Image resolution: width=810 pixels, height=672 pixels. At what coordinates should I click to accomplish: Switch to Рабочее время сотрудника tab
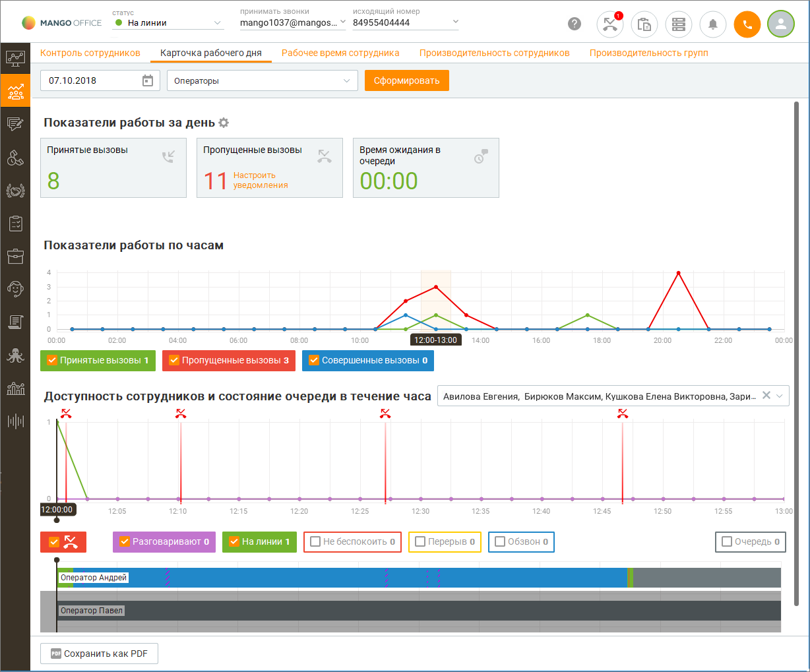[x=340, y=53]
